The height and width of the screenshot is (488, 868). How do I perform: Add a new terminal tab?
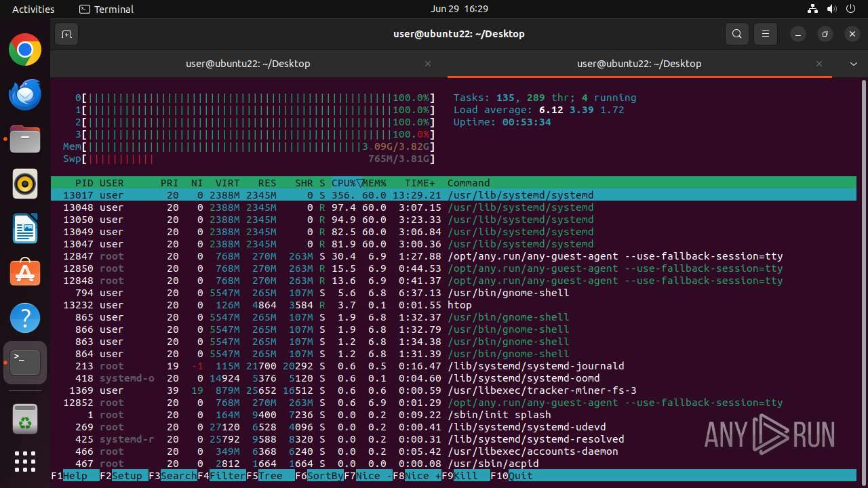coord(66,34)
